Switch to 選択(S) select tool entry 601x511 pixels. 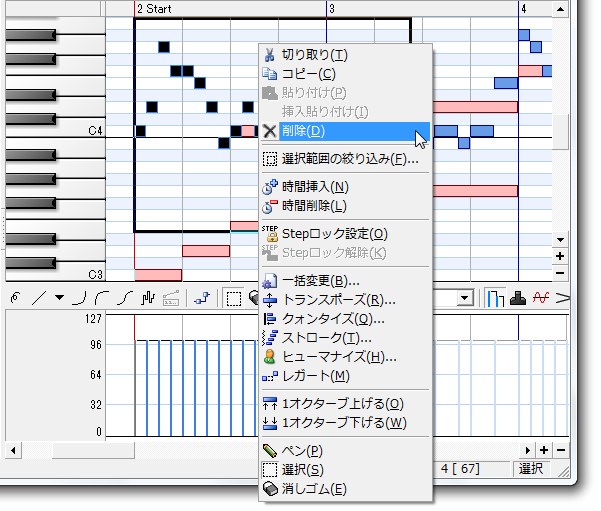345,470
